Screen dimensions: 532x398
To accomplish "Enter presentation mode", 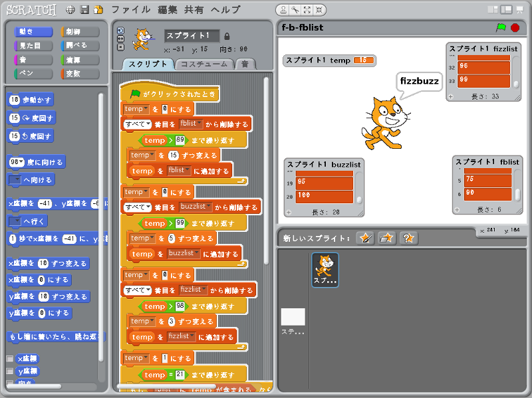I will [520, 10].
